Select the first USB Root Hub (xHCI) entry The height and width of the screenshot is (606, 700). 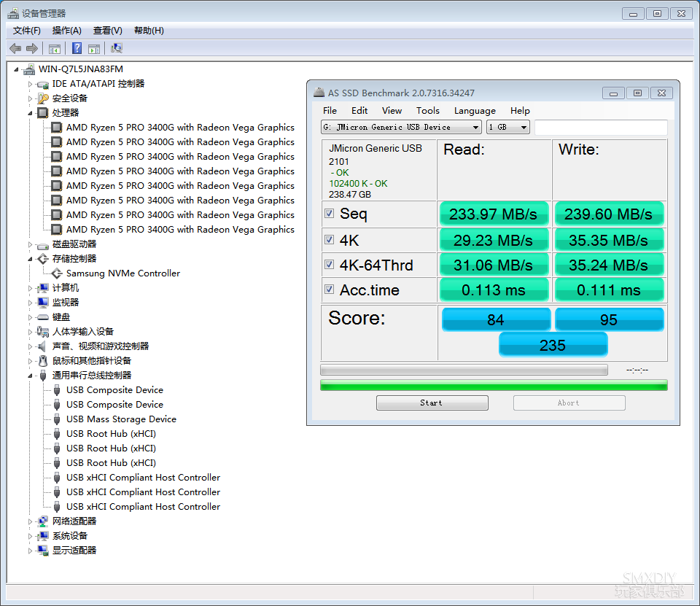pos(111,434)
